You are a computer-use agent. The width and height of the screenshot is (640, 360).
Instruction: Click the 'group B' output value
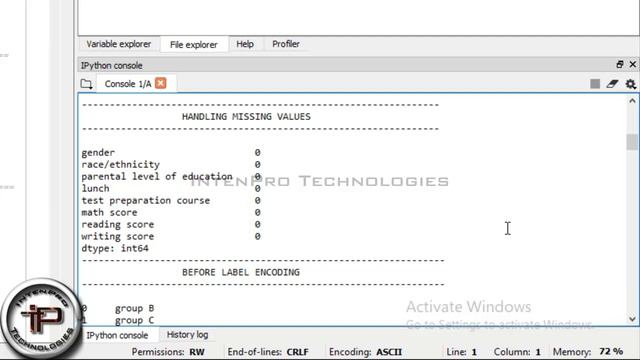pyautogui.click(x=134, y=309)
